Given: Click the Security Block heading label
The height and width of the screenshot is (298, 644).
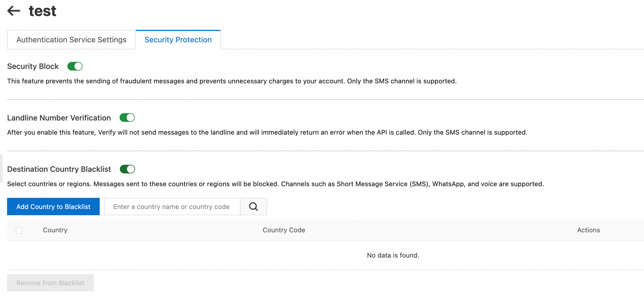Looking at the screenshot, I should click(33, 66).
